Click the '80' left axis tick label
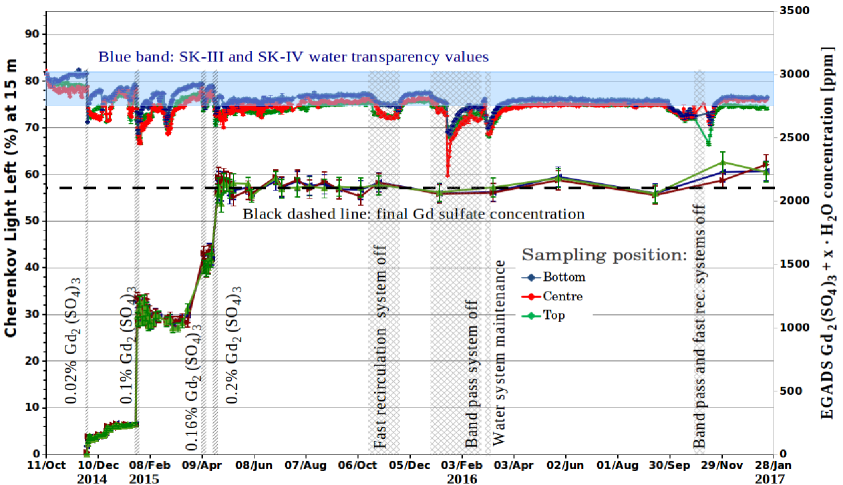This screenshot has height=485, width=843. pyautogui.click(x=33, y=81)
